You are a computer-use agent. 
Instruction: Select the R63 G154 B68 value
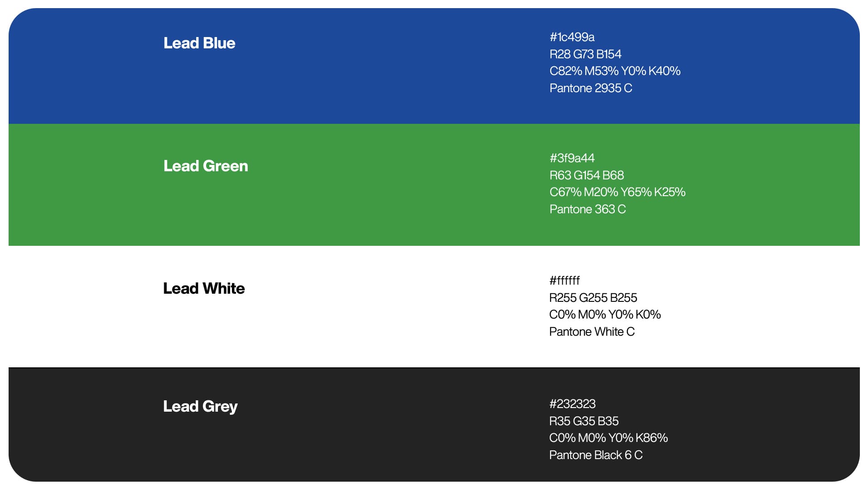point(587,175)
